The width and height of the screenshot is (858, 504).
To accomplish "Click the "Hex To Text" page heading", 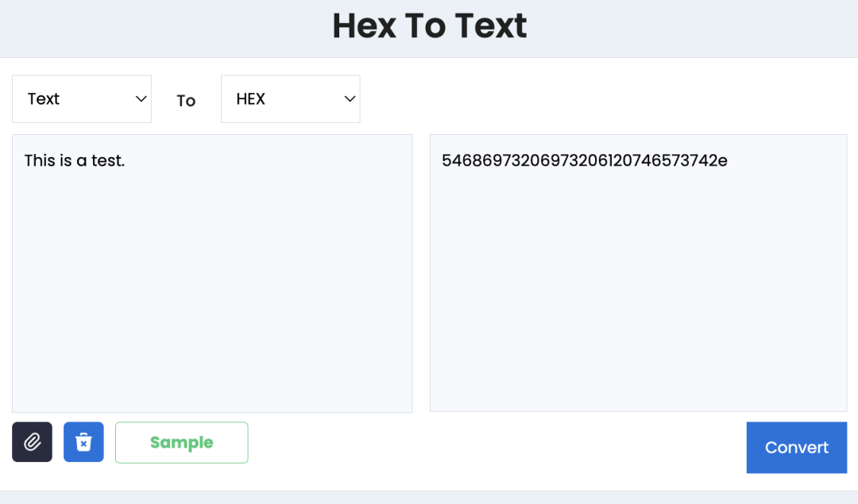I will 429,26.
